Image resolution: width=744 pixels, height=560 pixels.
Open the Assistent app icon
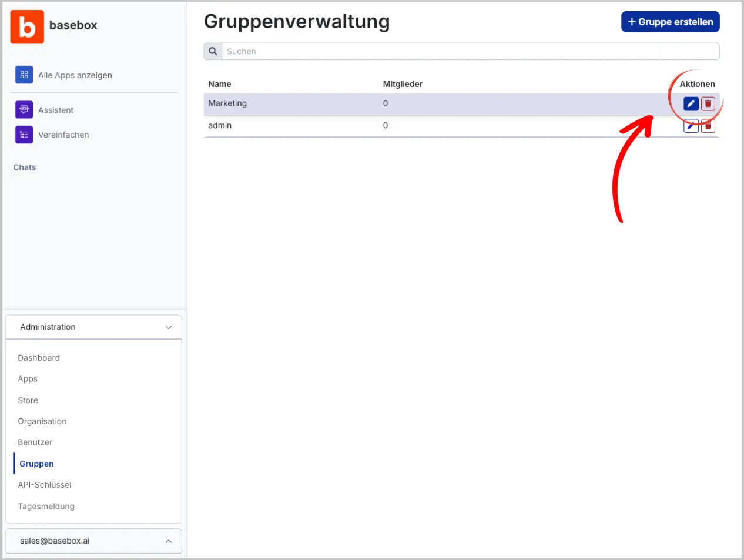coord(24,110)
